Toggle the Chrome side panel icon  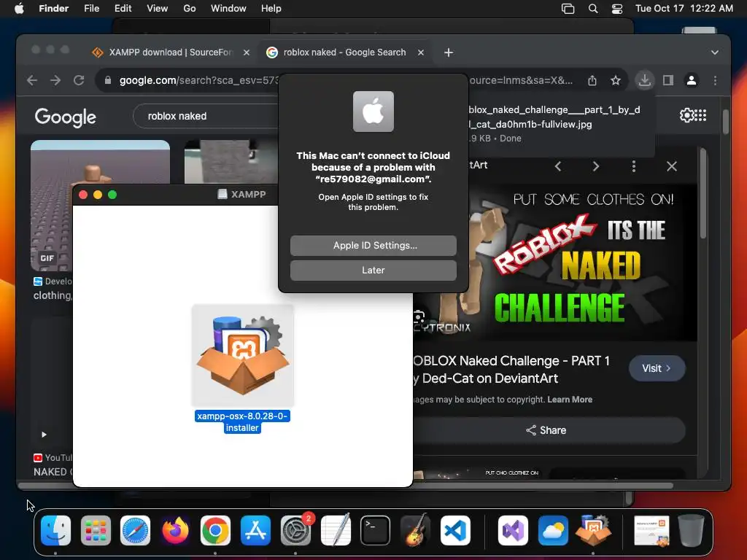pos(668,80)
